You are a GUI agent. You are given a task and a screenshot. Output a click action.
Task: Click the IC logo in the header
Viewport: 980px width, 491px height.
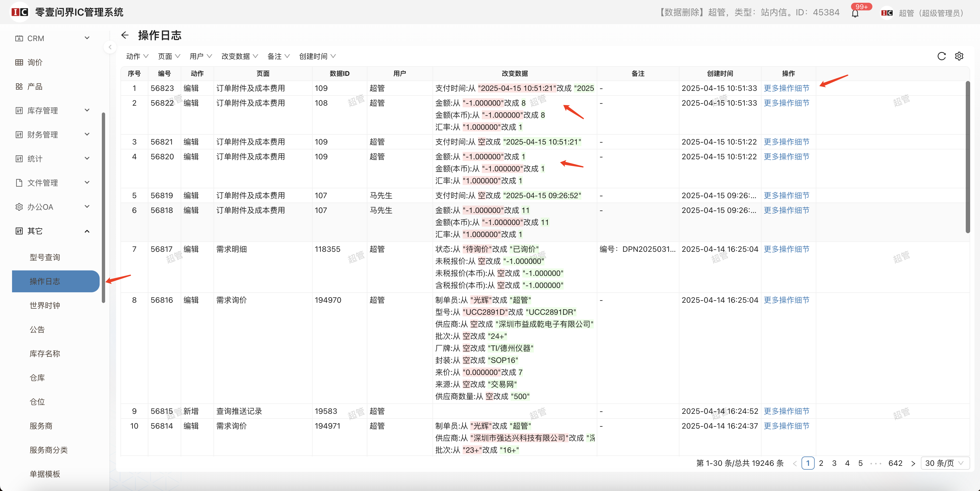click(20, 12)
